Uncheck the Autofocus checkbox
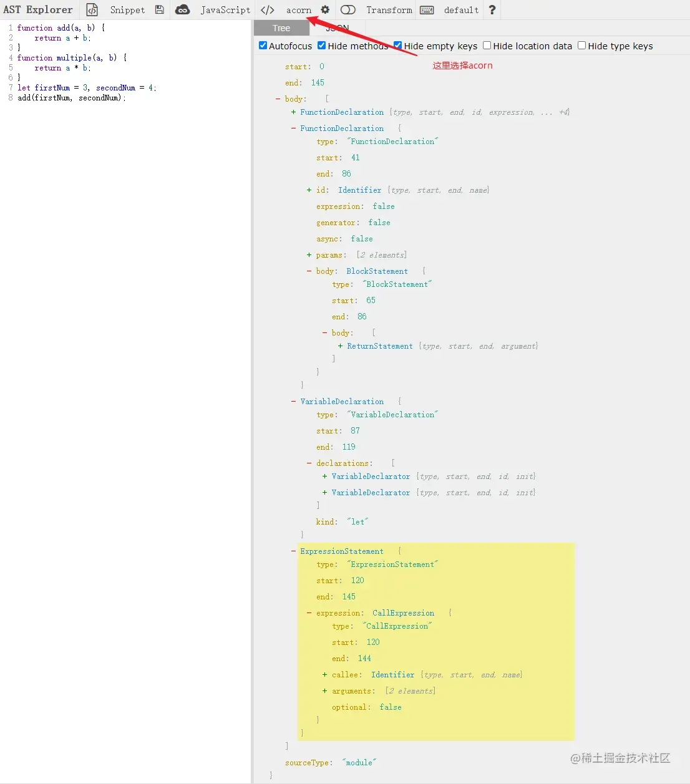 coord(263,46)
